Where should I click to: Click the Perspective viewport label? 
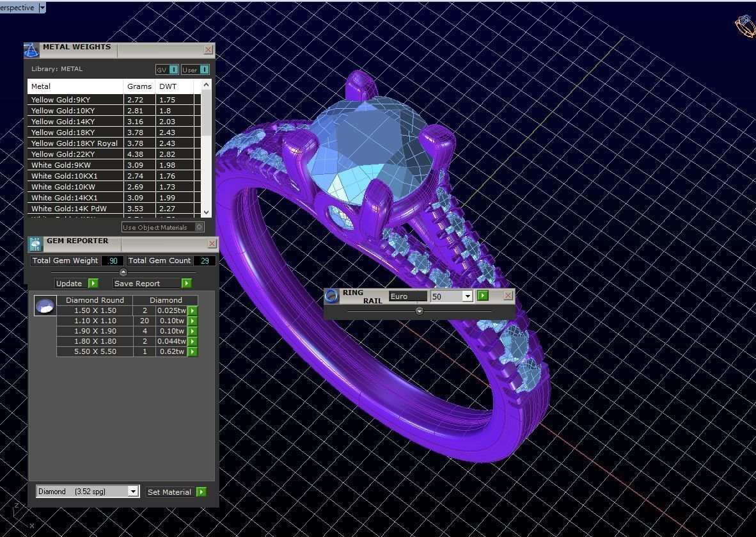click(17, 8)
